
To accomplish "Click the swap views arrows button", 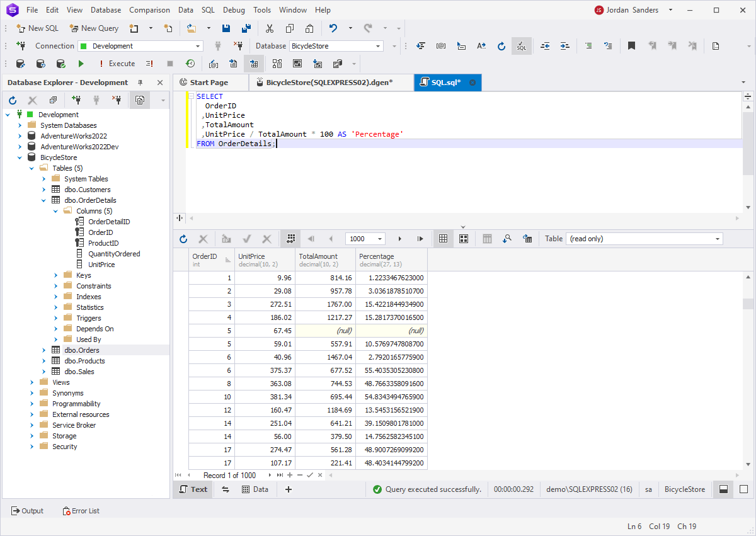I will click(225, 489).
